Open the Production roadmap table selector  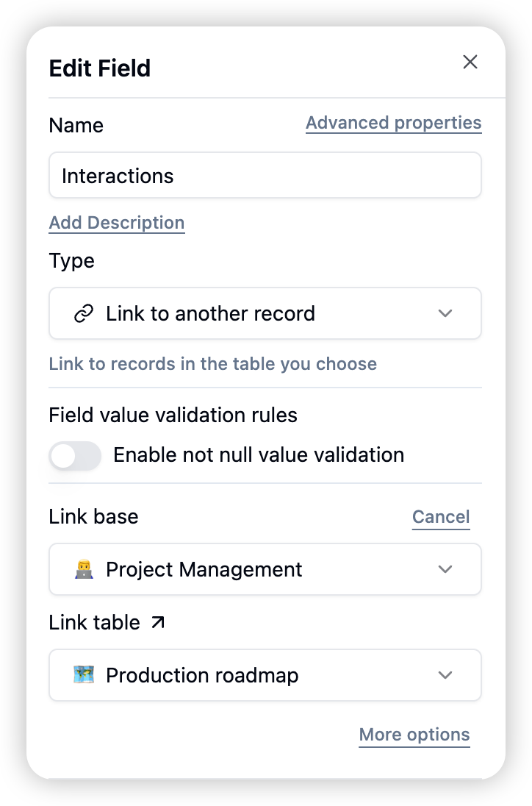pyautogui.click(x=265, y=675)
